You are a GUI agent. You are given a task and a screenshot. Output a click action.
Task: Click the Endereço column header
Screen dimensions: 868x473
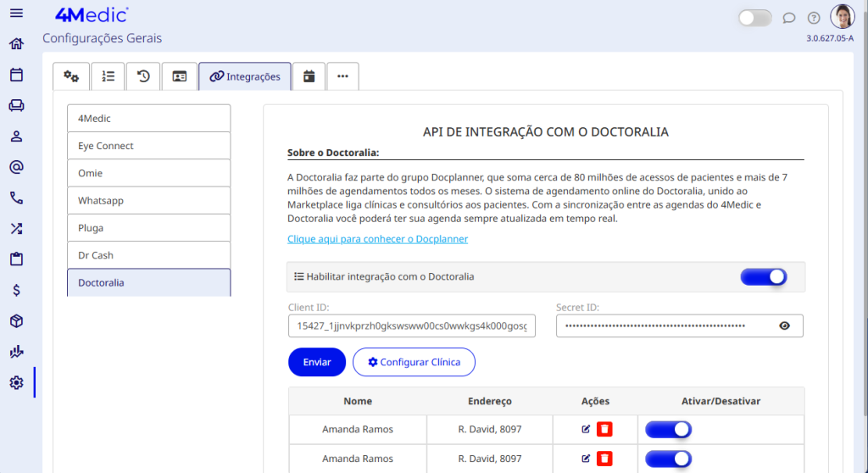tap(490, 401)
